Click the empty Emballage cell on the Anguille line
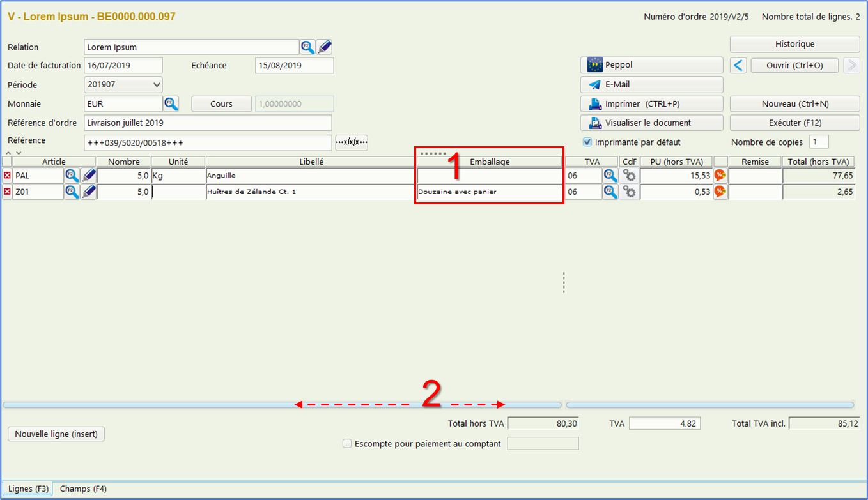This screenshot has height=500, width=868. click(490, 175)
